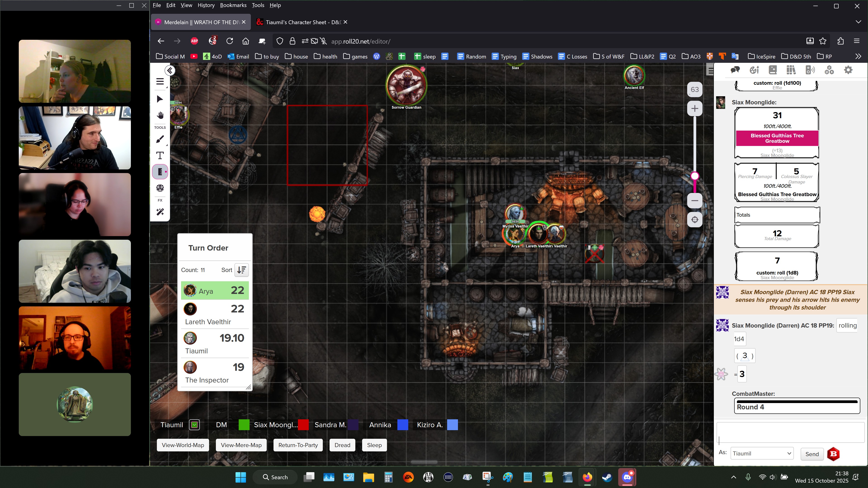Open the Turn Order Sort dropdown
The height and width of the screenshot is (488, 868).
(x=242, y=270)
